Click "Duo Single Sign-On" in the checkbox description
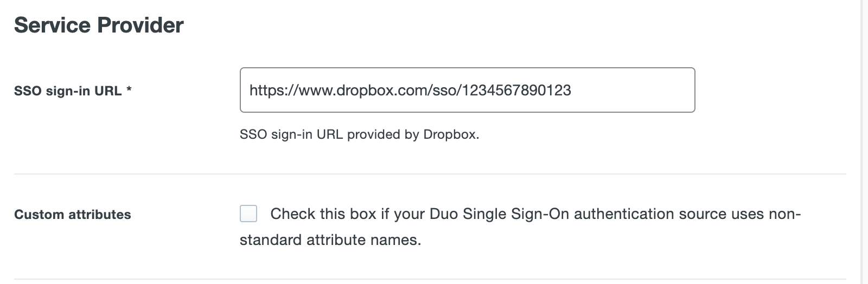Viewport: 868px width, 284px height. (x=499, y=214)
